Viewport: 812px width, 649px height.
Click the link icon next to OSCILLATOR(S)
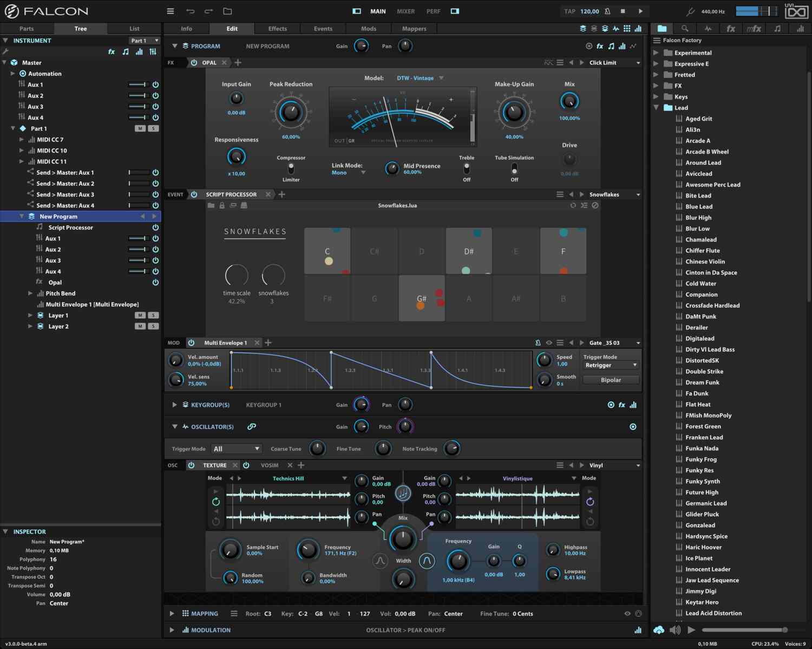pyautogui.click(x=252, y=427)
